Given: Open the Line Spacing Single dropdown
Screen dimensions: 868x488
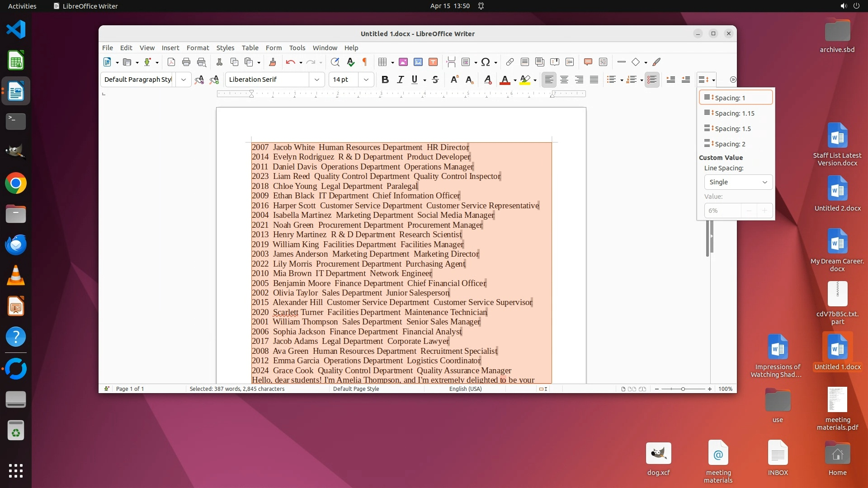Looking at the screenshot, I should point(738,182).
